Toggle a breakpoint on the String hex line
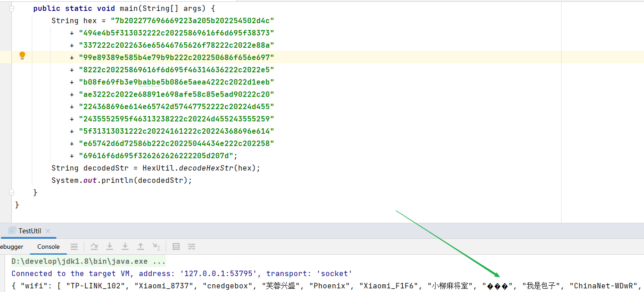This screenshot has height=292, width=644. [x=22, y=20]
